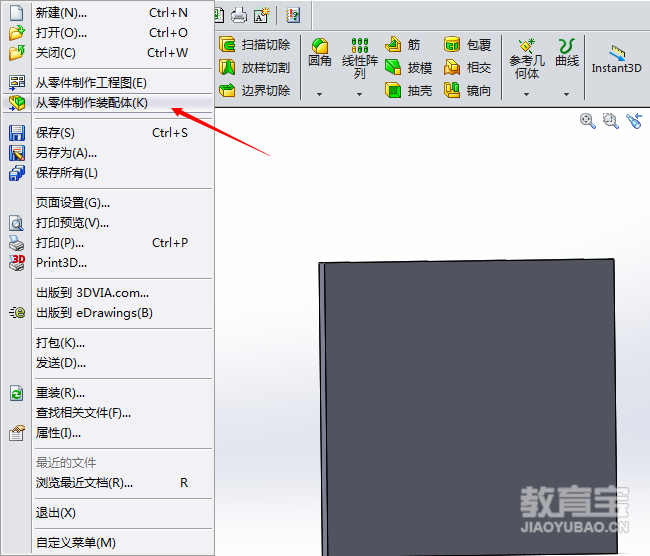This screenshot has height=556, width=650.
Task: Open the Curves (曲线) tool
Action: (567, 53)
